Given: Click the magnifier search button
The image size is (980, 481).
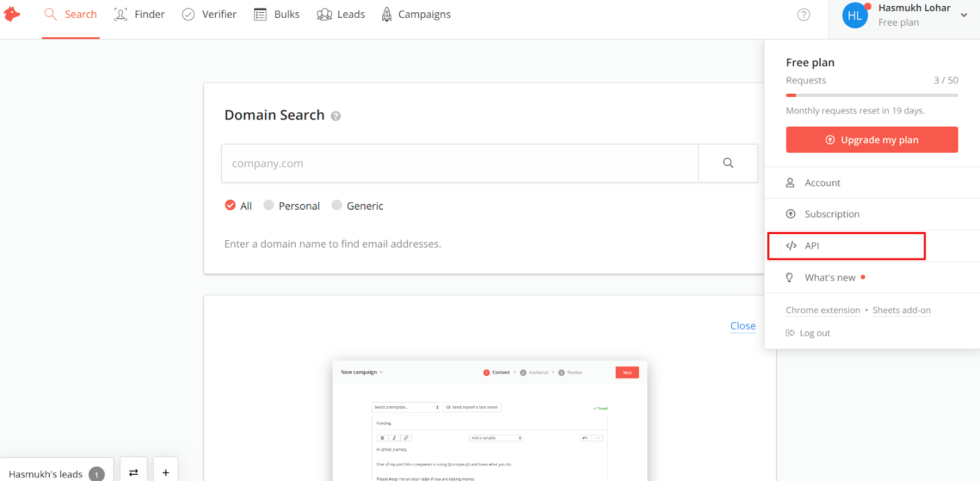Looking at the screenshot, I should (x=728, y=164).
